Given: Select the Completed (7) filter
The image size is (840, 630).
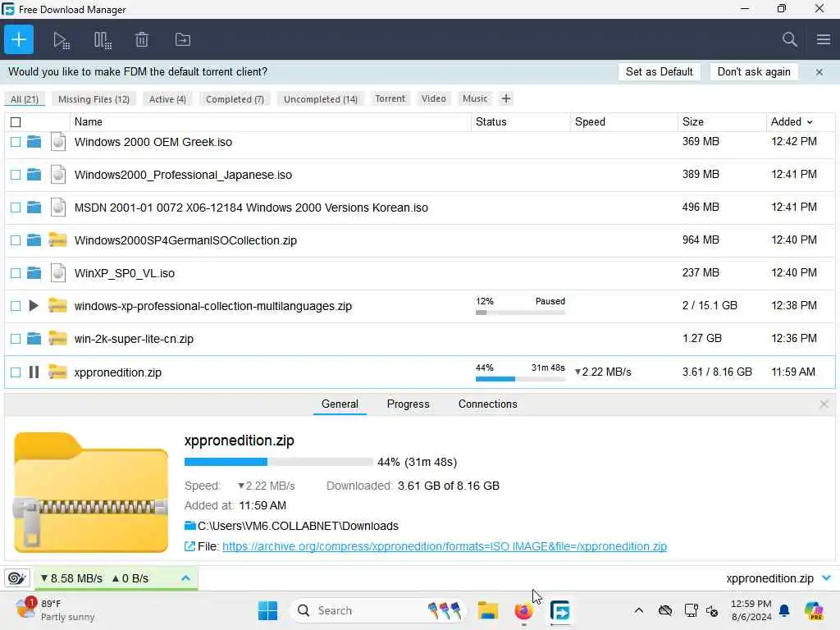Looking at the screenshot, I should (235, 99).
